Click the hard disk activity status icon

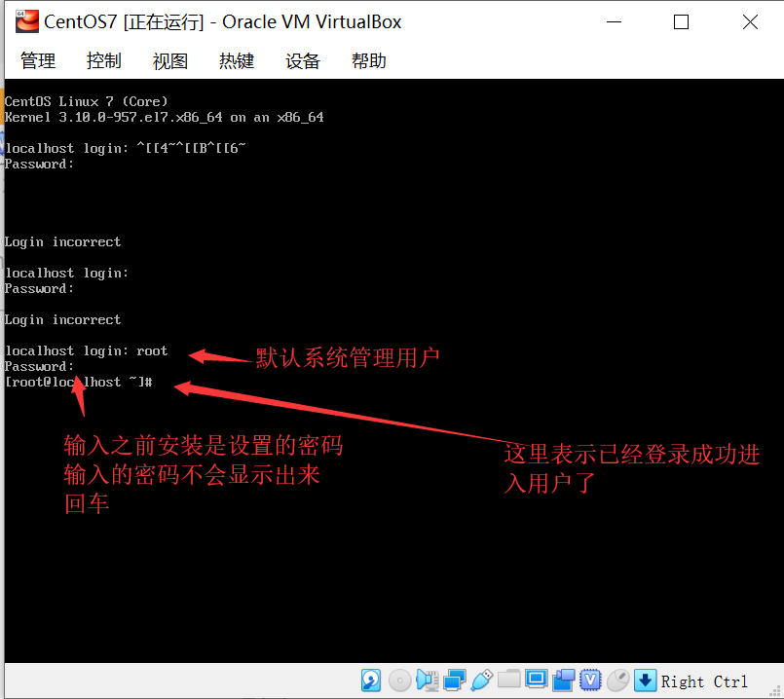click(x=371, y=681)
